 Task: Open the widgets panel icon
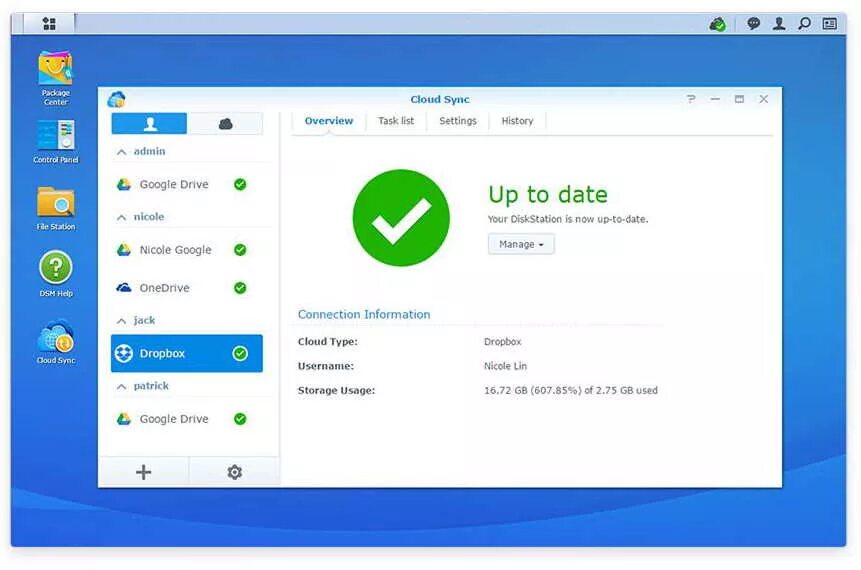pos(830,24)
